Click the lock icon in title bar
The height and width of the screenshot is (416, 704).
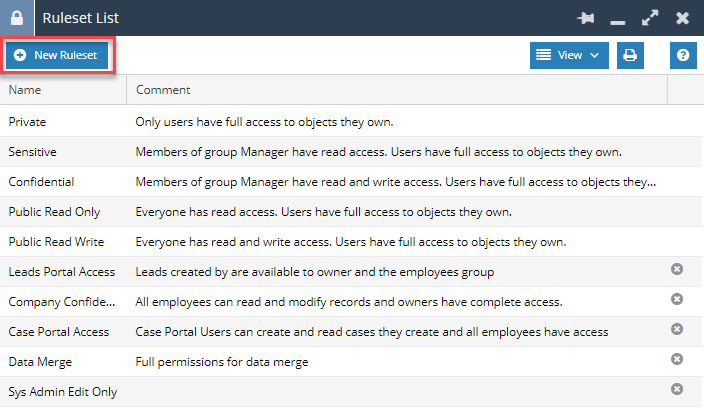click(16, 17)
